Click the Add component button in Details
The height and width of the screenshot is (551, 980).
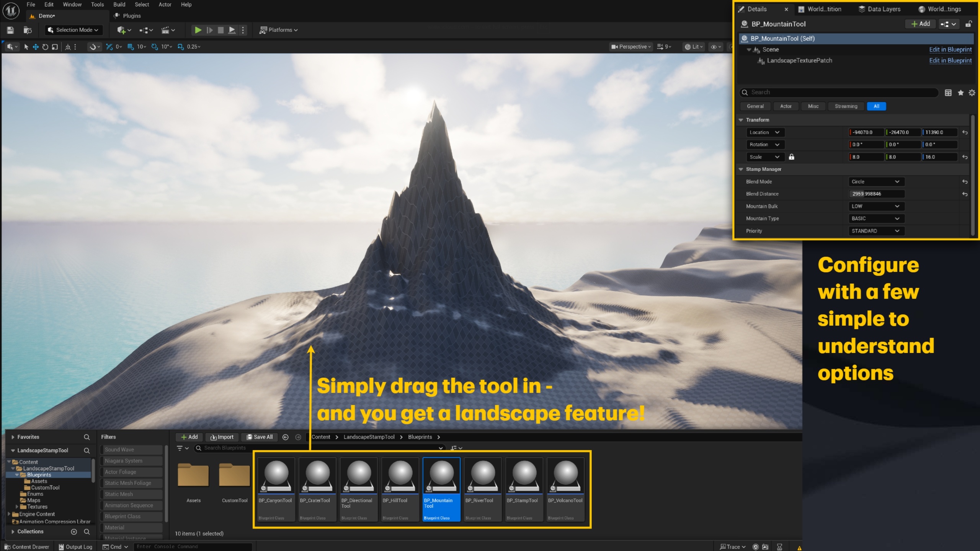[x=920, y=24]
